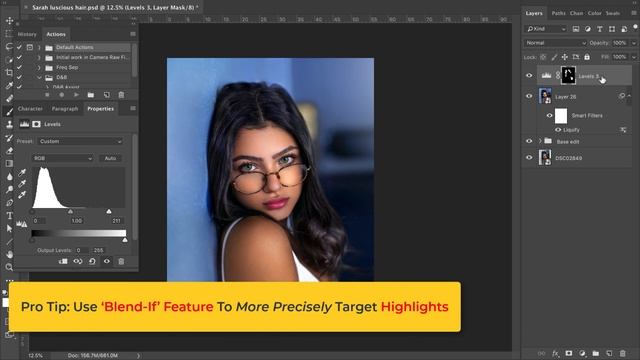
Task: Adjust the white input level slider handle
Action: (109, 211)
